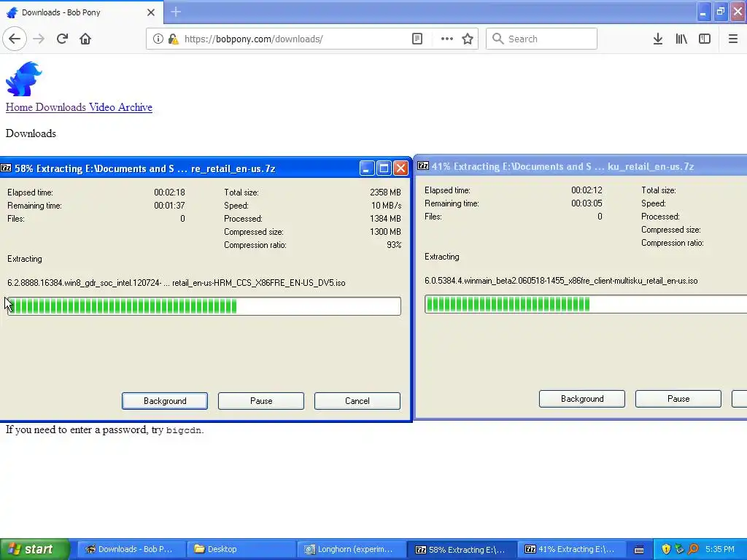Cancel the 58% extraction

click(357, 401)
